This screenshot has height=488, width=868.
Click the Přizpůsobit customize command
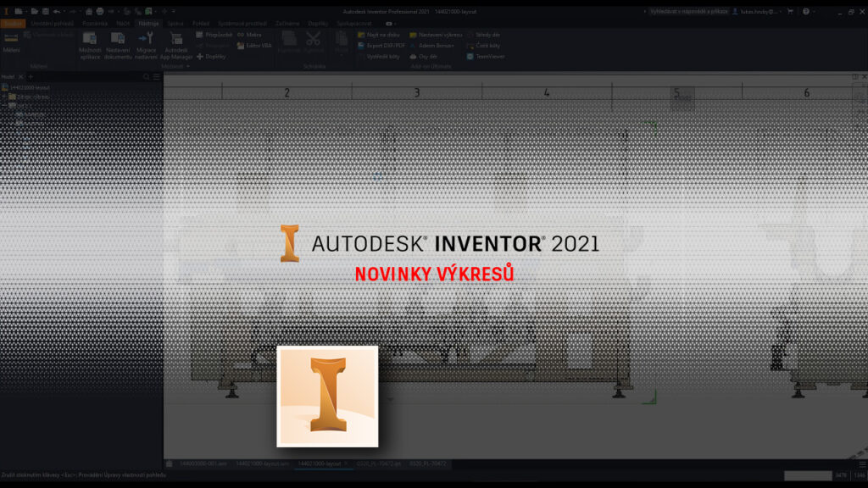pos(214,35)
